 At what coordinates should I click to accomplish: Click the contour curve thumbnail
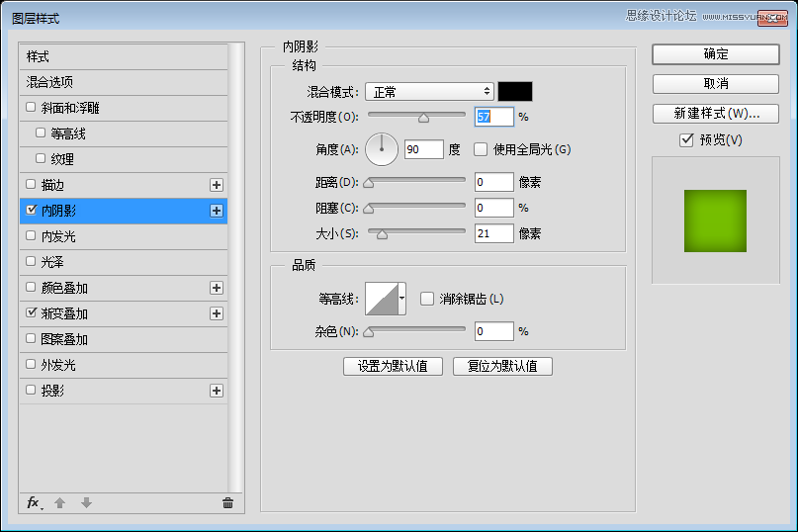(382, 299)
